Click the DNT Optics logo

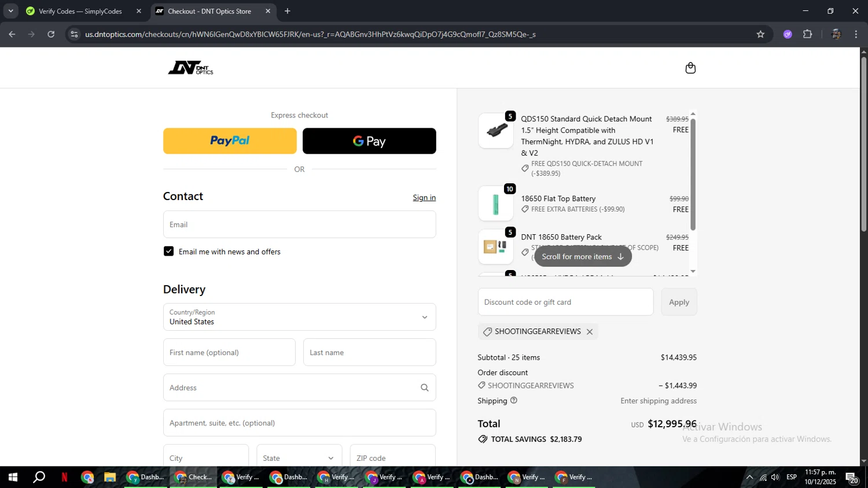[x=190, y=68]
